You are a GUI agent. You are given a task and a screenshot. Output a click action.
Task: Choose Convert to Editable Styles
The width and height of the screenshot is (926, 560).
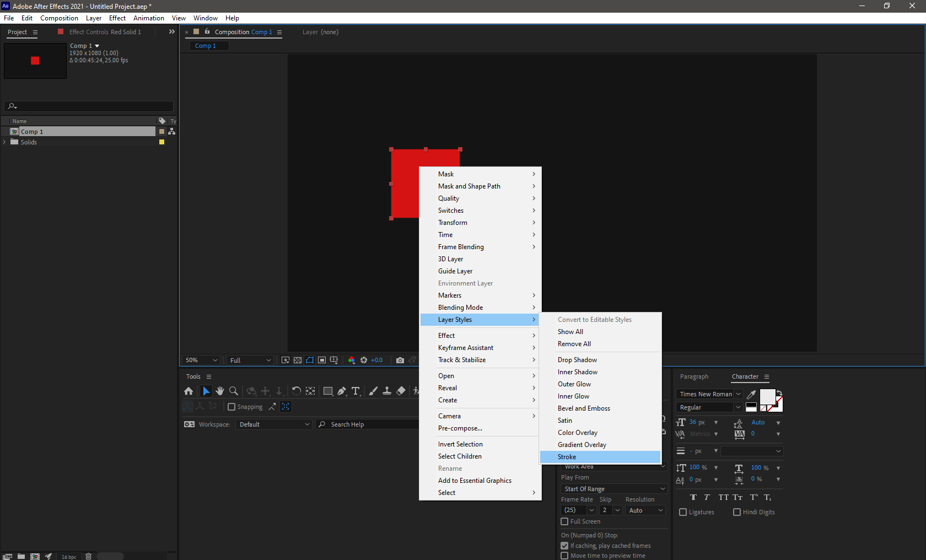594,319
